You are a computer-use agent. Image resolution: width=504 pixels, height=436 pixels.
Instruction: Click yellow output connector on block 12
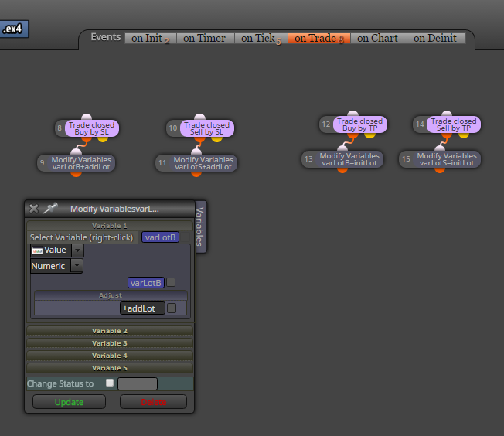[x=369, y=135]
